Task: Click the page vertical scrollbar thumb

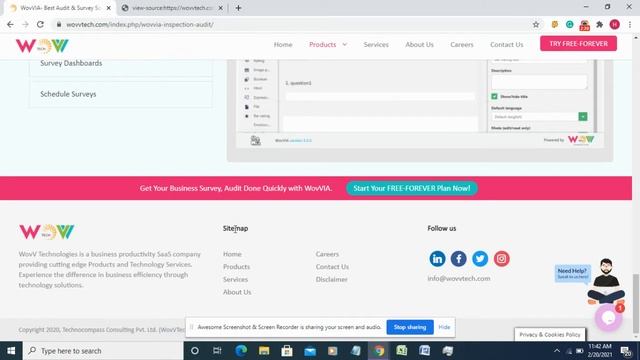Action: [x=635, y=303]
